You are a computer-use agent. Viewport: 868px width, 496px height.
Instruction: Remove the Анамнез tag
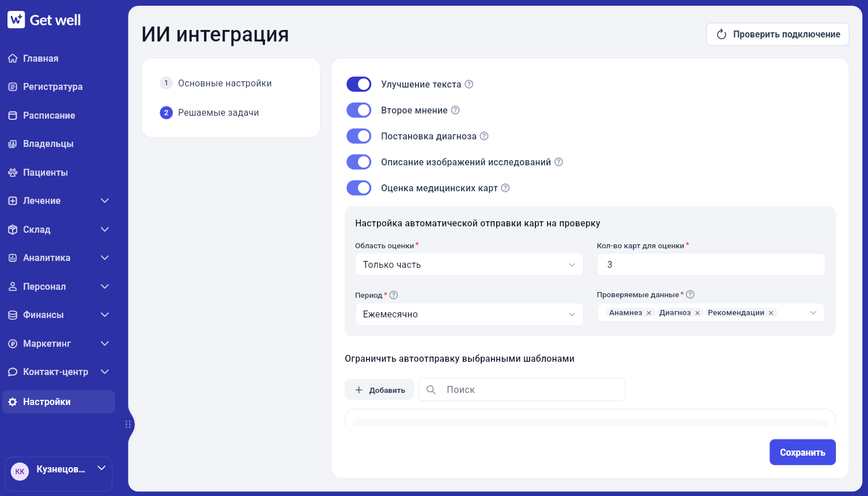click(649, 313)
